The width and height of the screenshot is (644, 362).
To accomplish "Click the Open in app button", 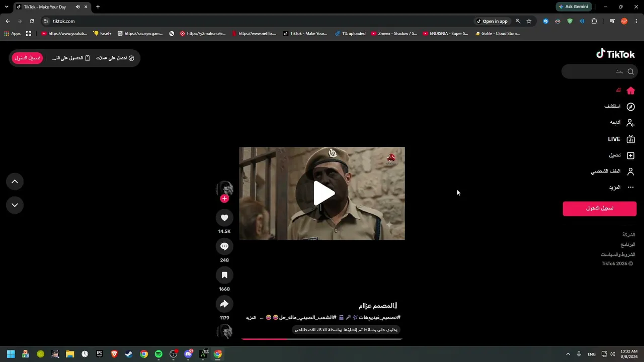I will 493,21.
